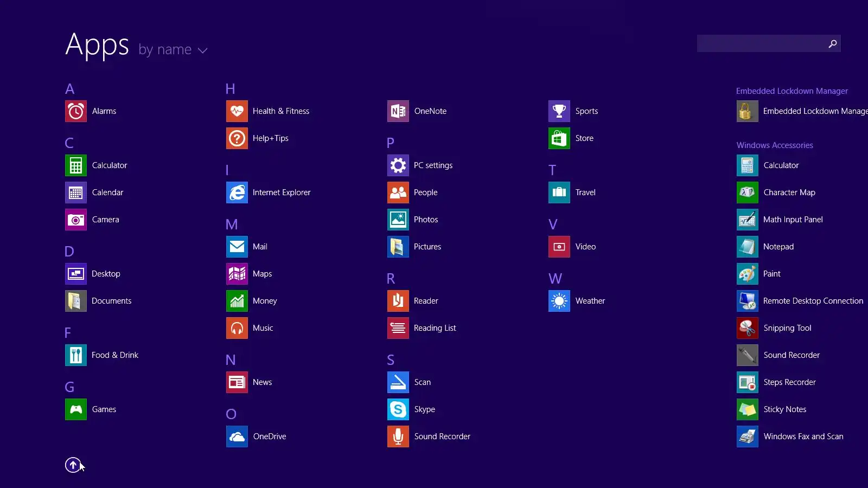This screenshot has height=488, width=868.
Task: Open the Pictures folder icon
Action: point(398,247)
